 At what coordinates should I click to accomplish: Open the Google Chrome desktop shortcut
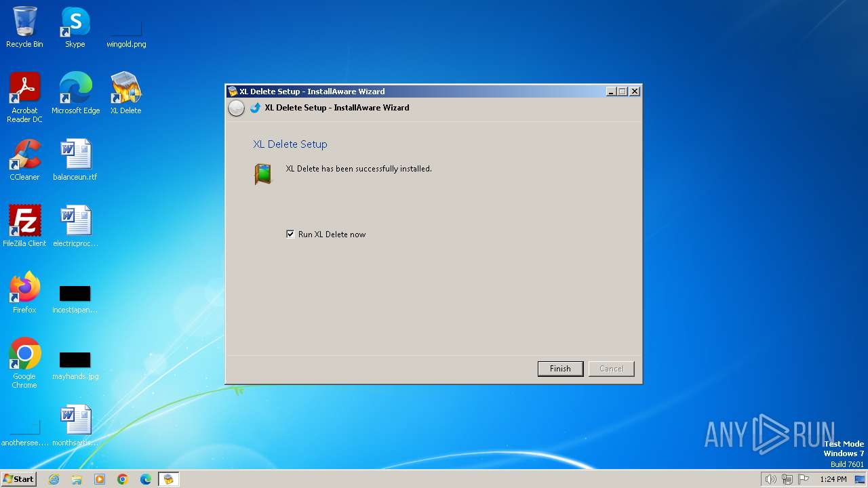(24, 363)
